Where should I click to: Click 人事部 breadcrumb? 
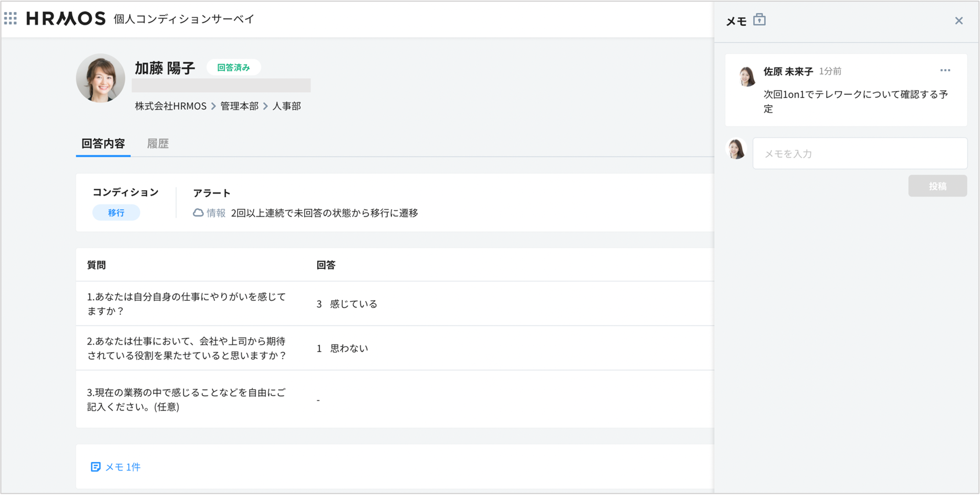click(287, 106)
